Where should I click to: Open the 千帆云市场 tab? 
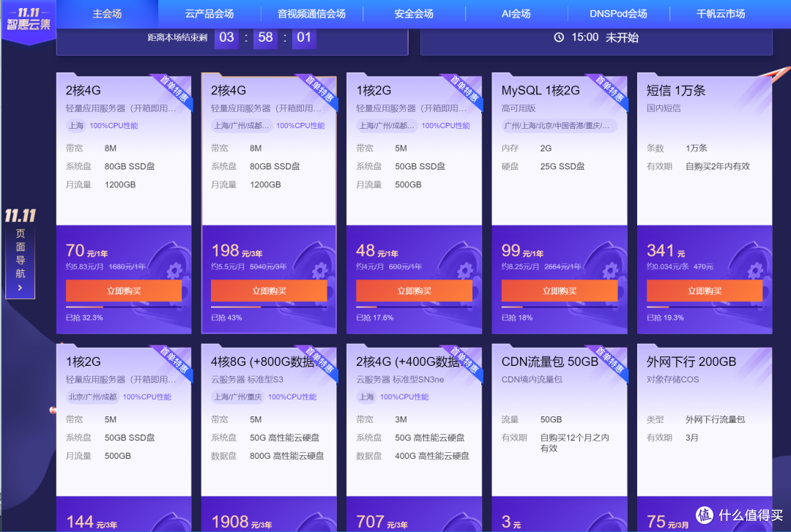[721, 14]
